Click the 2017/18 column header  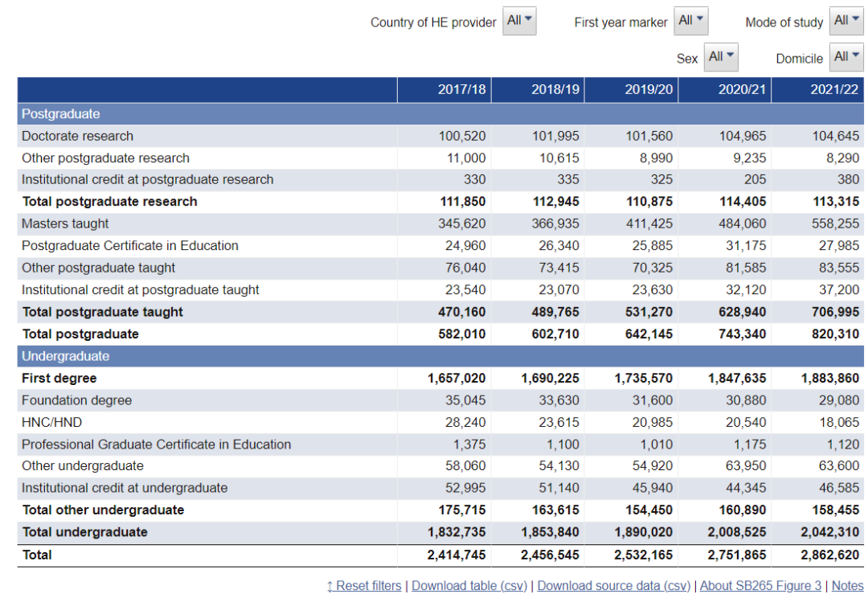[444, 90]
